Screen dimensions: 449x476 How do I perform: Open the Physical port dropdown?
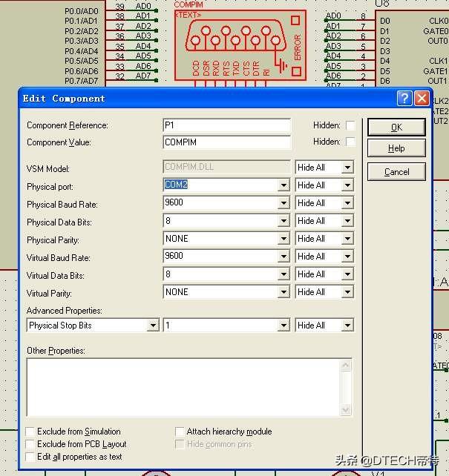pos(284,185)
